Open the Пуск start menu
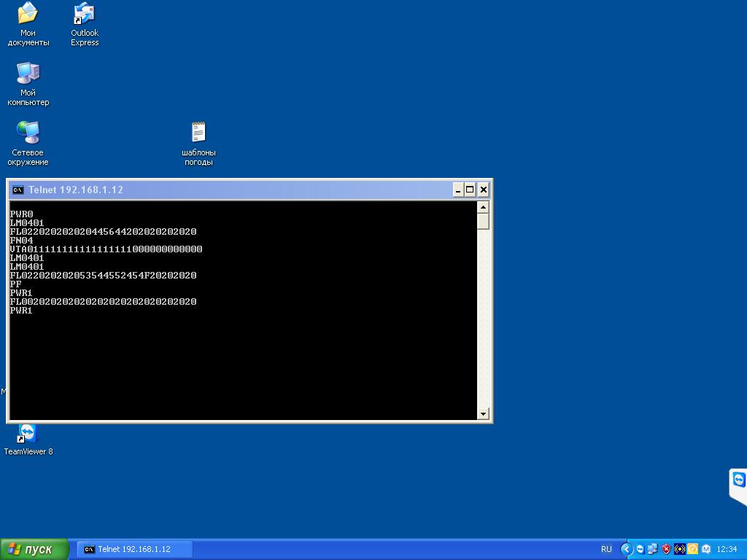The image size is (747, 560). click(33, 549)
